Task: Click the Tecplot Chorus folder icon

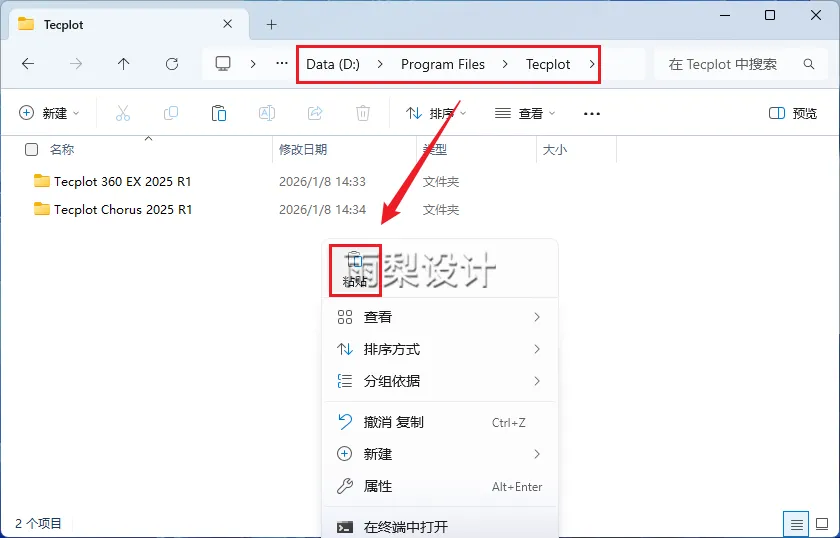Action: [42, 209]
